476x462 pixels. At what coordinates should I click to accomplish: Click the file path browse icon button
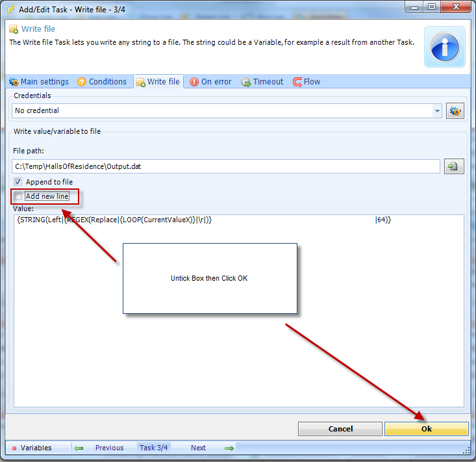coord(454,166)
